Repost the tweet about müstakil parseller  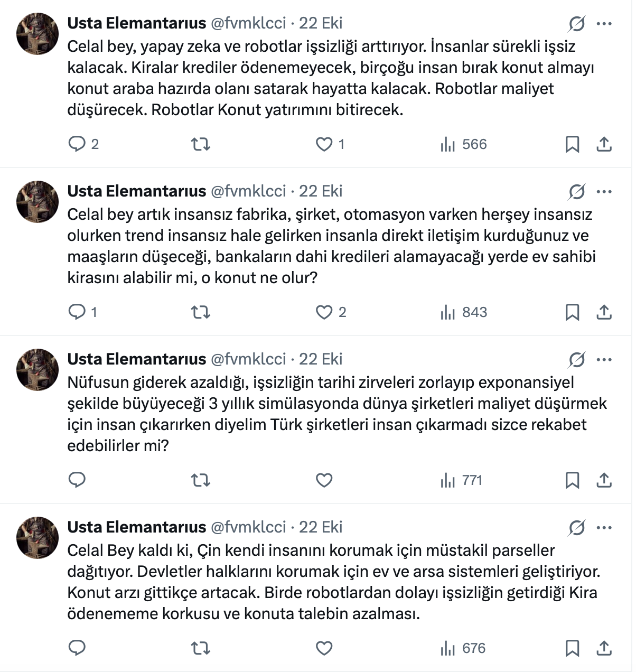point(200,648)
